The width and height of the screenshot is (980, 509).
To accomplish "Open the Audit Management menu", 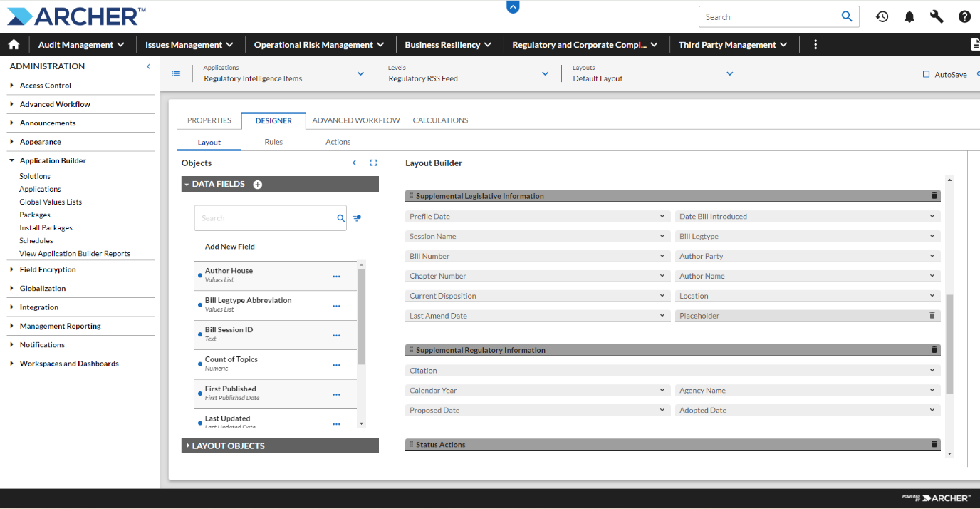I will click(x=81, y=44).
